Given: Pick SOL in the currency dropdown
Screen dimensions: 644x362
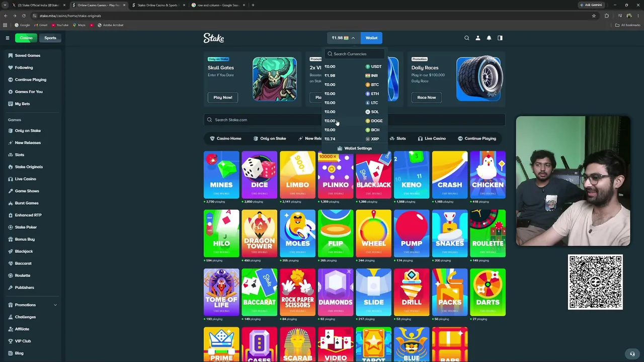Looking at the screenshot, I should 355,112.
